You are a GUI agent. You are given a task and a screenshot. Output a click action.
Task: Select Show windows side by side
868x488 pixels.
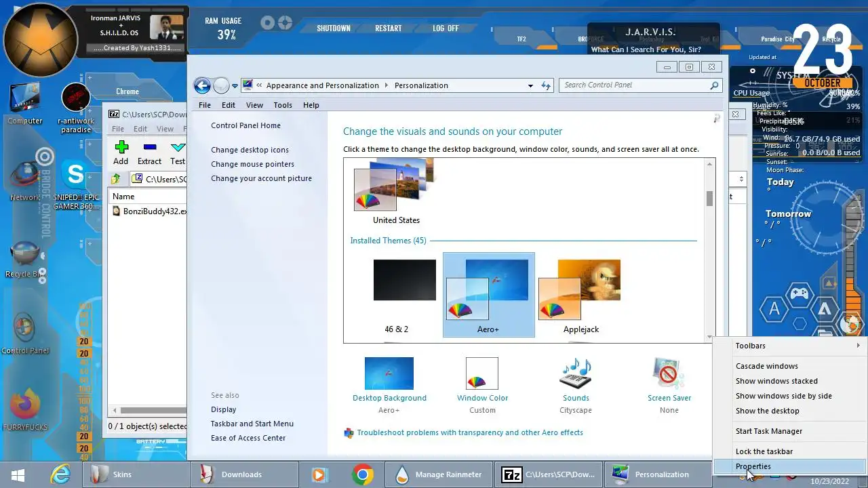[x=789, y=396]
